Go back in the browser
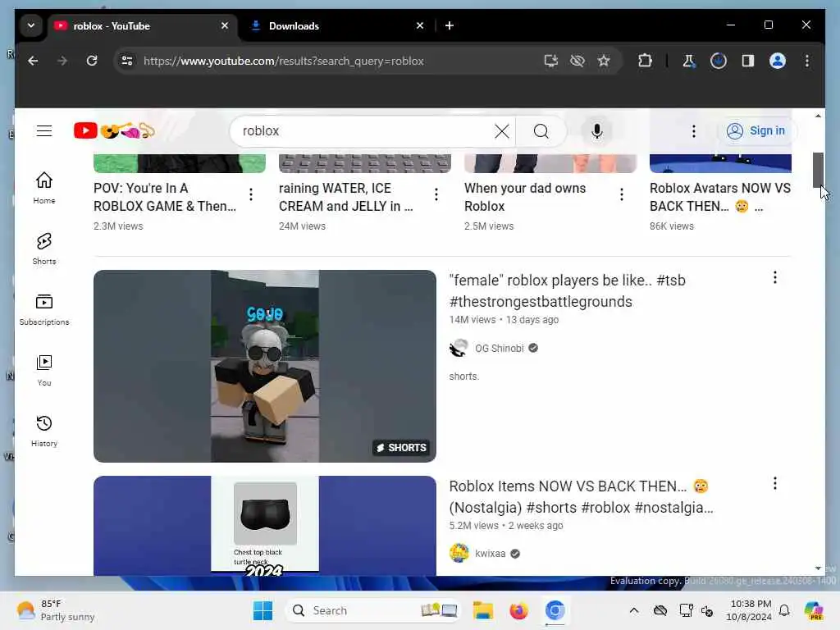The height and width of the screenshot is (630, 840). pos(33,61)
